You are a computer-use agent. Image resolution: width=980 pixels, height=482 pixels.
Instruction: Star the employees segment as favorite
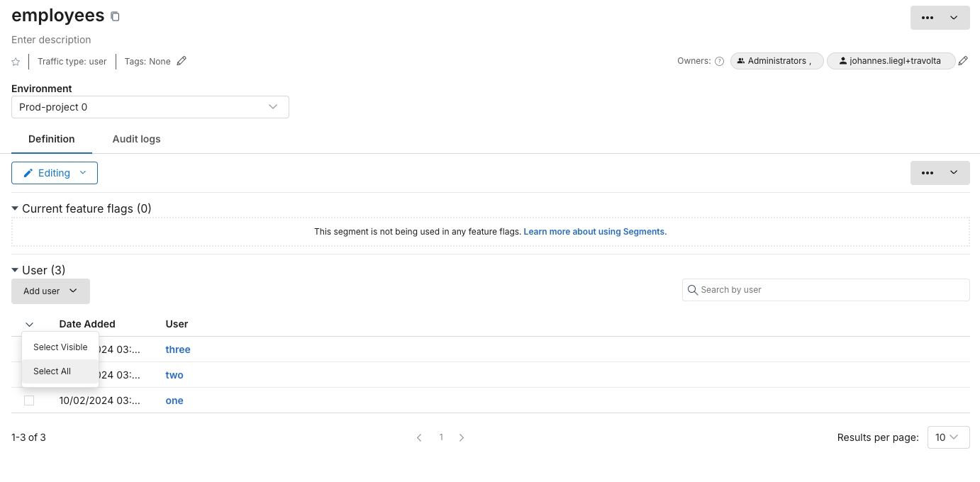(16, 62)
